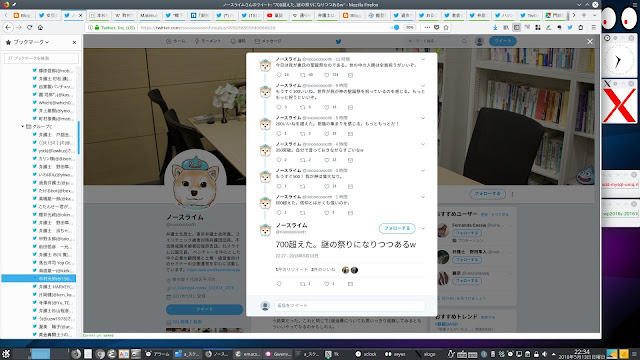This screenshot has height=360, width=640.
Task: Open the xclock item in the taskbar
Action: pos(367,354)
